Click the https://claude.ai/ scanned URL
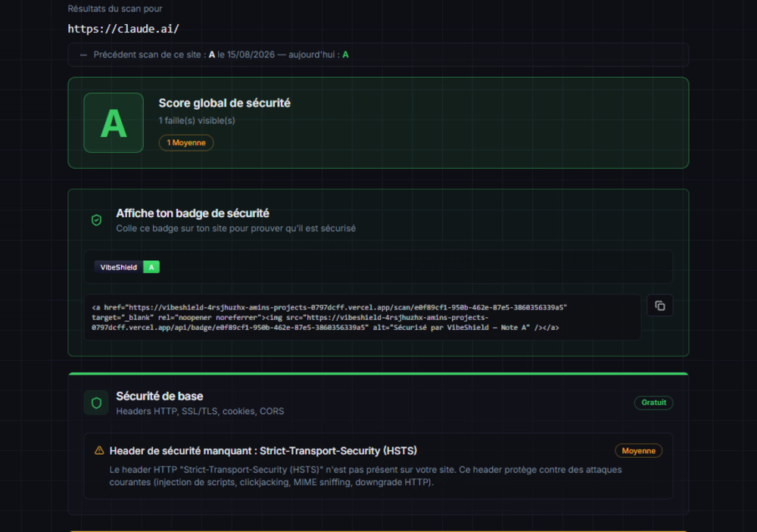The width and height of the screenshot is (757, 532). point(123,29)
